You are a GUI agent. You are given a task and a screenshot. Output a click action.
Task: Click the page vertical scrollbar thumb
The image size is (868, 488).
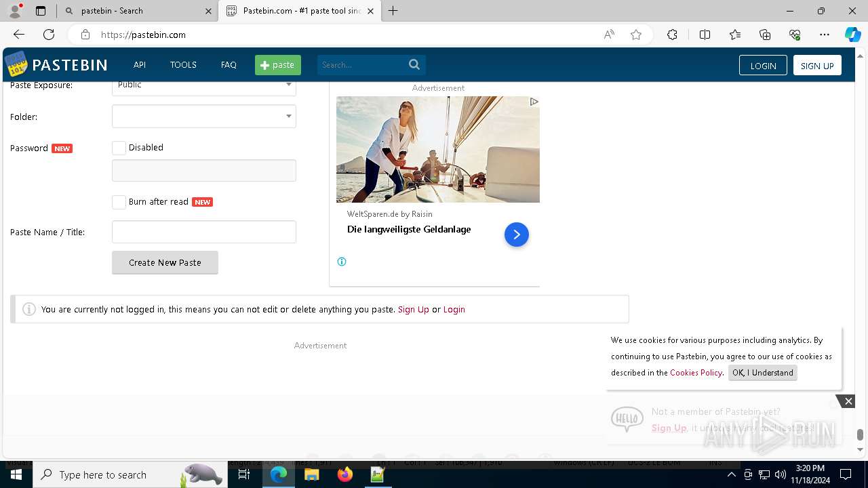(x=861, y=434)
